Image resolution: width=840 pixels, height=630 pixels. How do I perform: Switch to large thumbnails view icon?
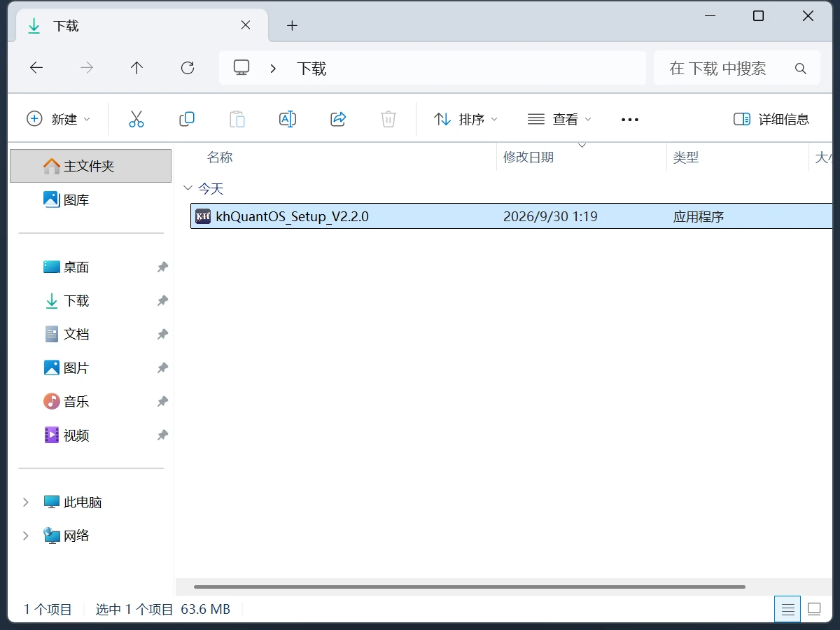coord(814,609)
